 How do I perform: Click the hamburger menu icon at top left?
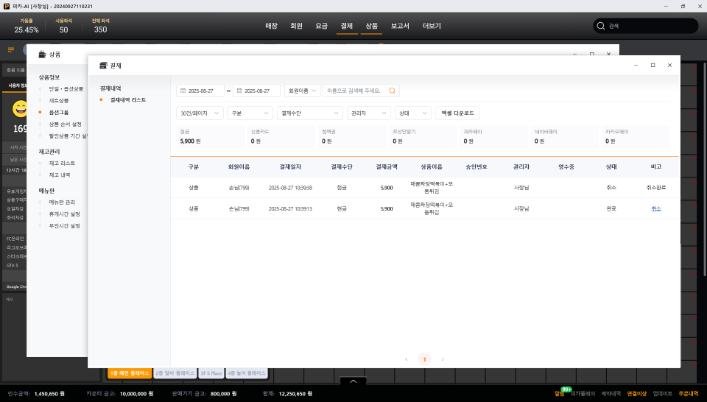click(11, 49)
